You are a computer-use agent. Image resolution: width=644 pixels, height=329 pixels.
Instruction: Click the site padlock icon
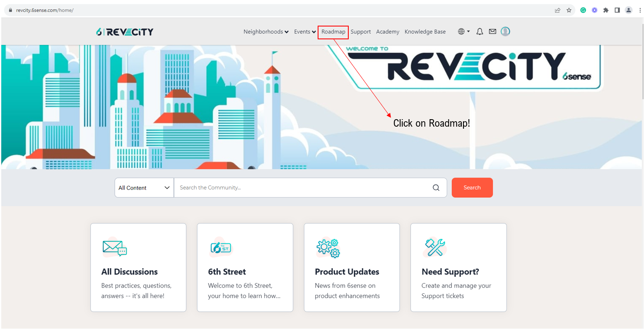[11, 10]
